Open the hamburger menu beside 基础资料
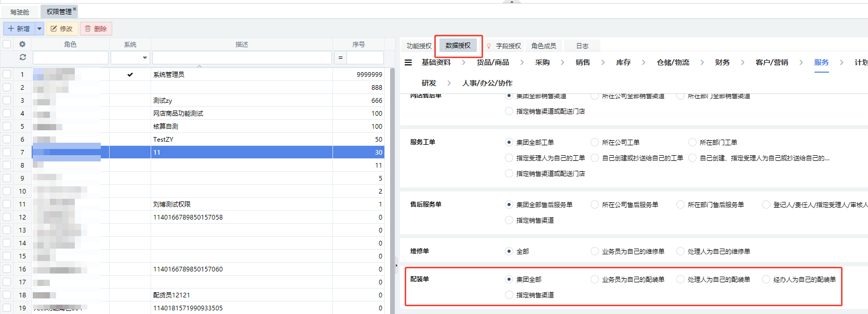 (408, 62)
